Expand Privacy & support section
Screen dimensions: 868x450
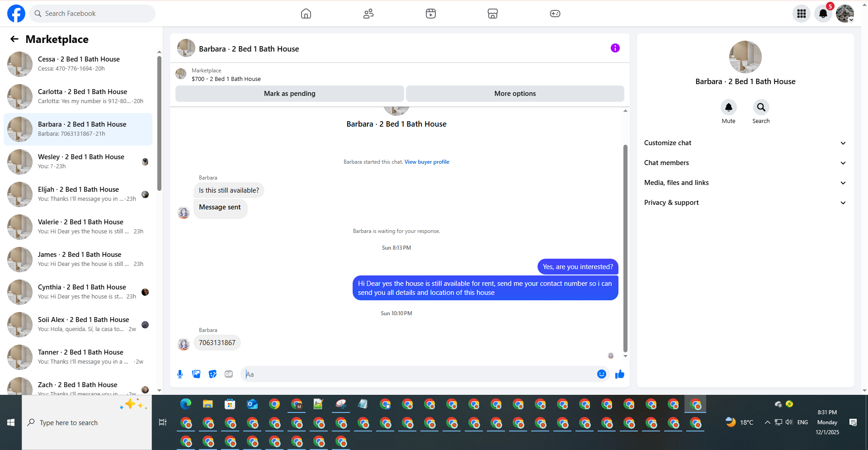(x=745, y=203)
